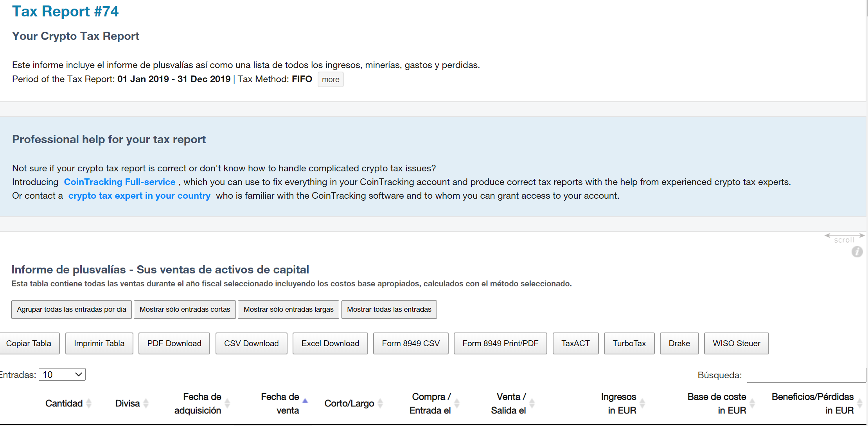Sort by Divisa column sort icon

point(146,403)
